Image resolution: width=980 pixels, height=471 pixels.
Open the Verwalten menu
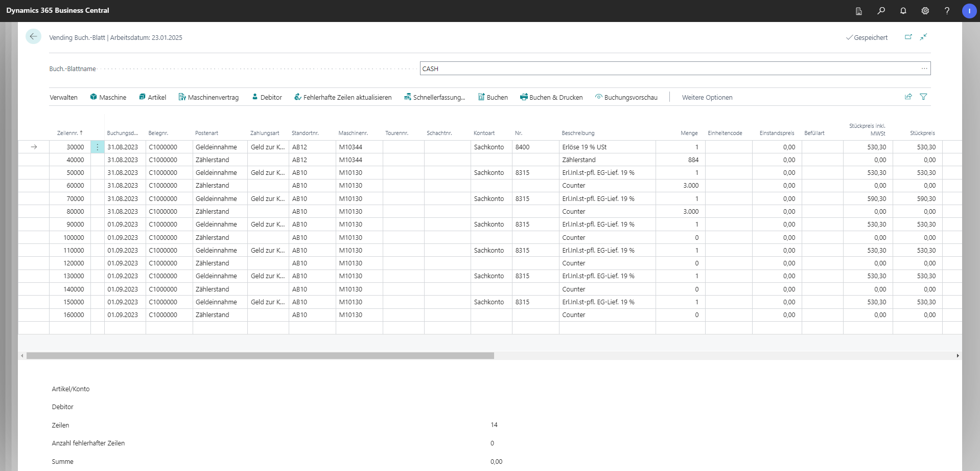coord(63,98)
